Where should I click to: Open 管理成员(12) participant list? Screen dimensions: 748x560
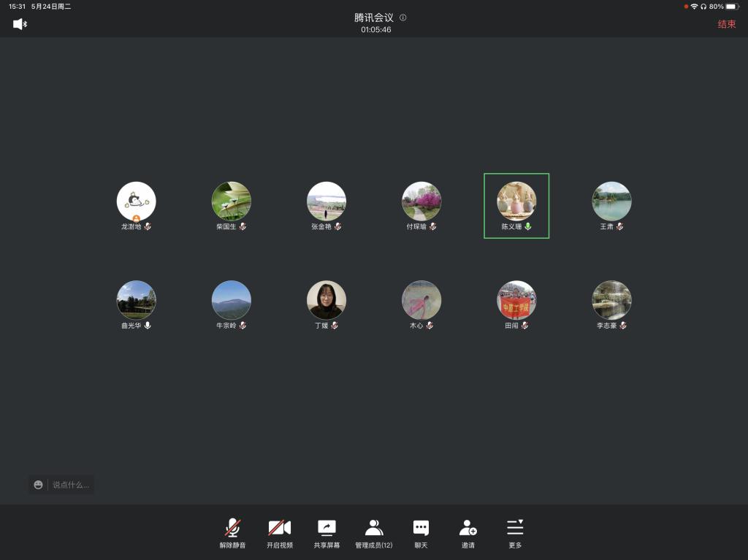click(373, 532)
